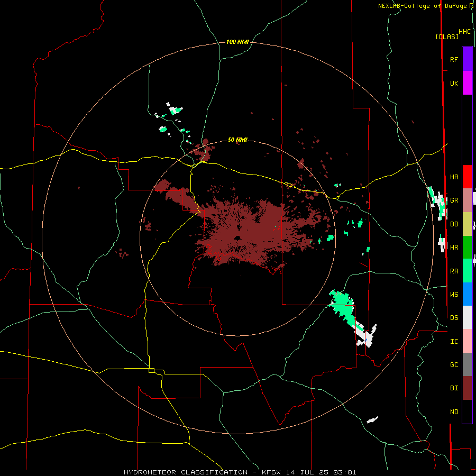Click the HA red legend swatch
Image resolution: width=476 pixels, height=476 pixels.
[467, 177]
